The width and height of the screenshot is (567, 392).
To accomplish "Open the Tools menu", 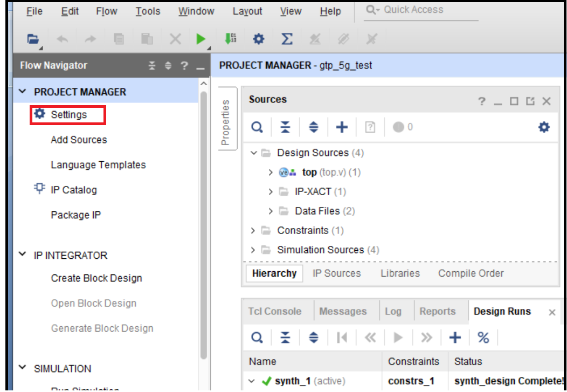I will coord(148,11).
